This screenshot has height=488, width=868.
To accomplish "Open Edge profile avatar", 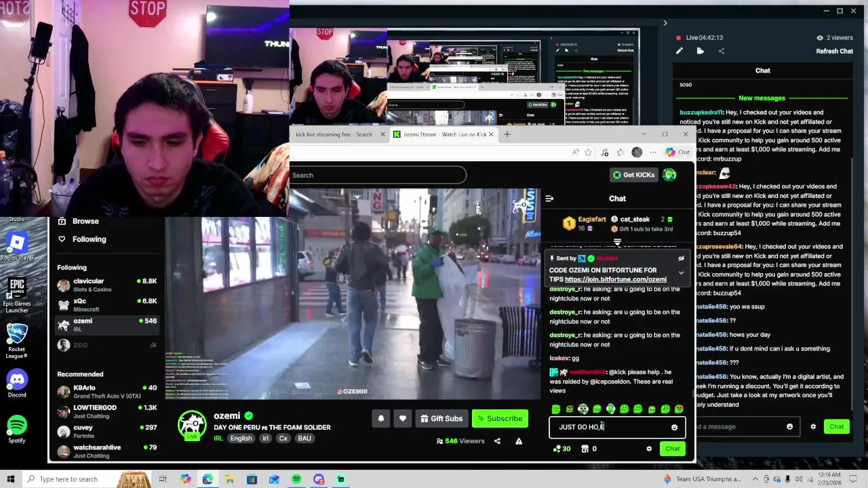I will (x=637, y=152).
